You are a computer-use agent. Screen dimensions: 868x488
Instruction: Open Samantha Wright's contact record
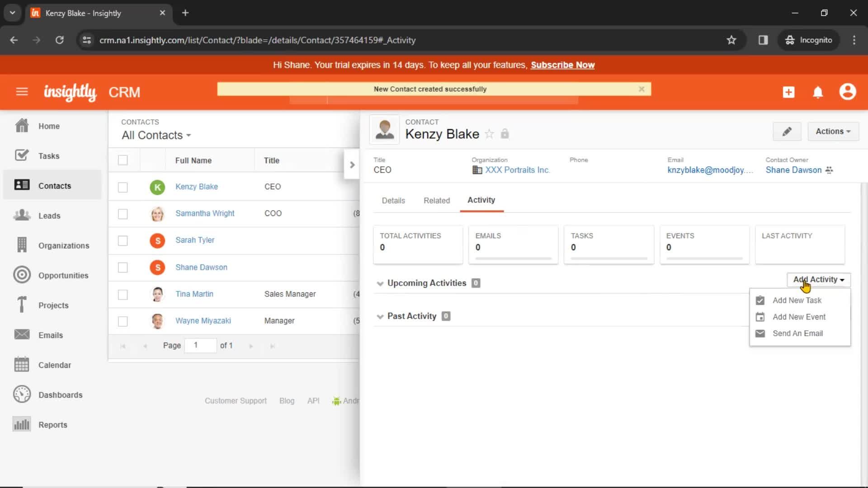(205, 213)
